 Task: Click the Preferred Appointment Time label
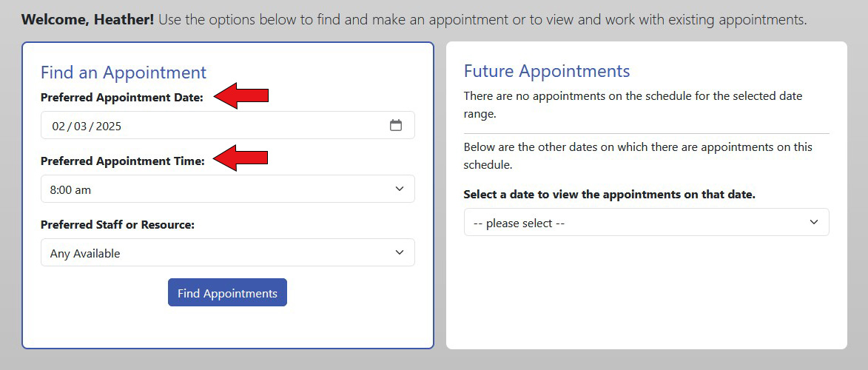[x=123, y=161]
